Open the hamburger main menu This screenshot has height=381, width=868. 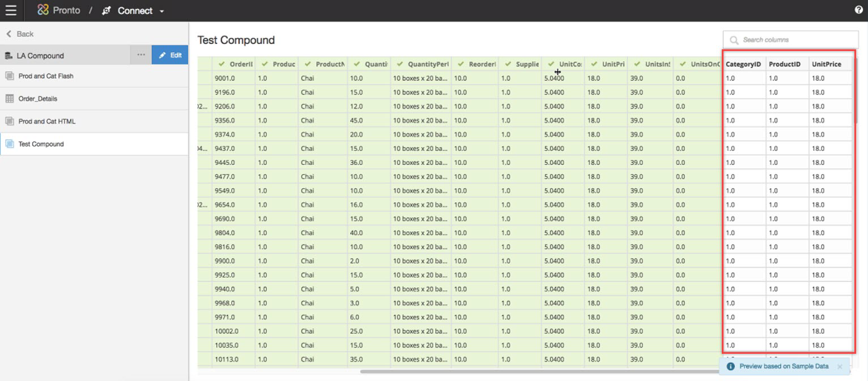pyautogui.click(x=11, y=10)
